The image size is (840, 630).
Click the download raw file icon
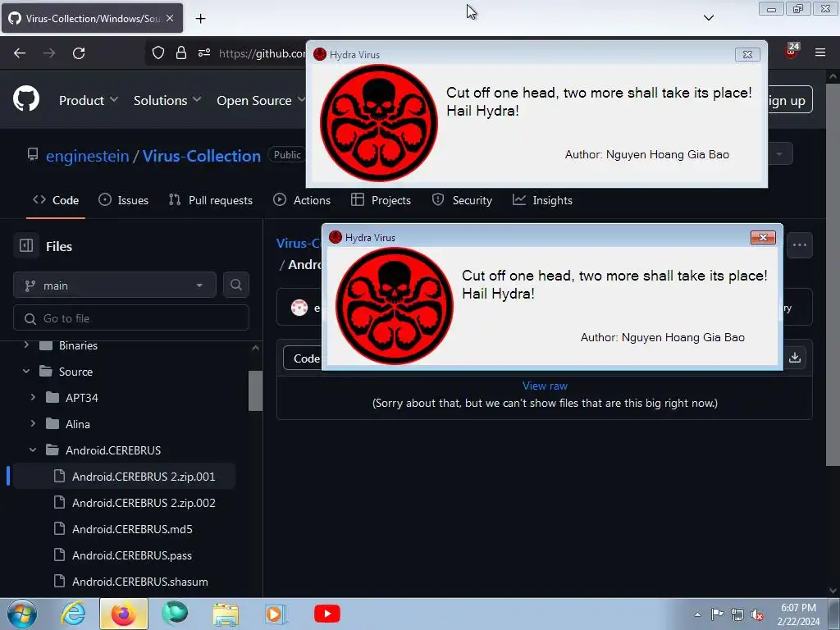795,358
